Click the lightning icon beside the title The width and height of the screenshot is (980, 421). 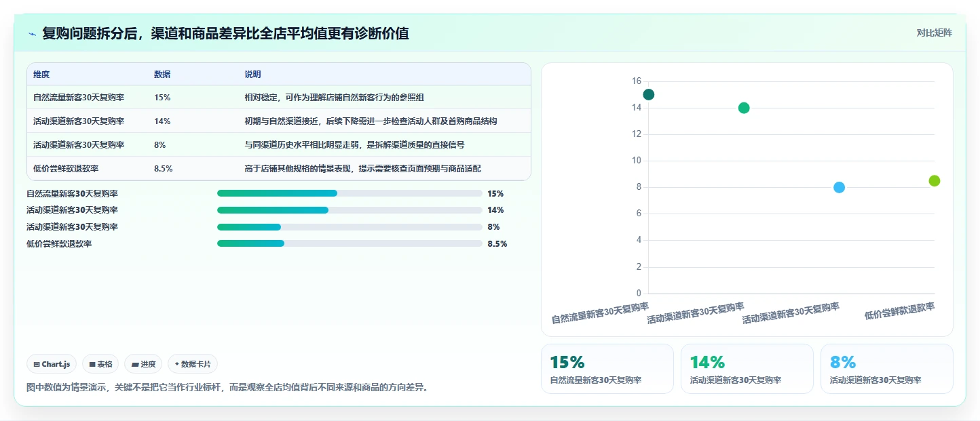tap(32, 34)
